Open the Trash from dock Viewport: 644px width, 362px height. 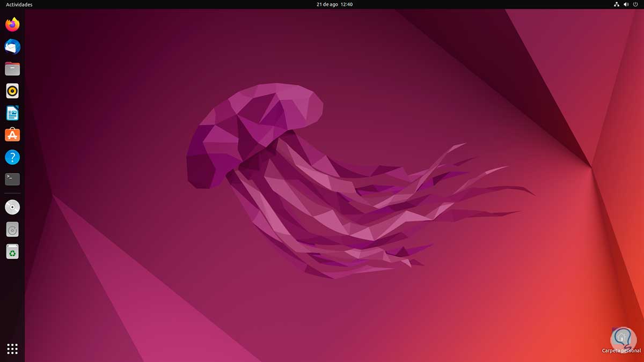coord(12,251)
